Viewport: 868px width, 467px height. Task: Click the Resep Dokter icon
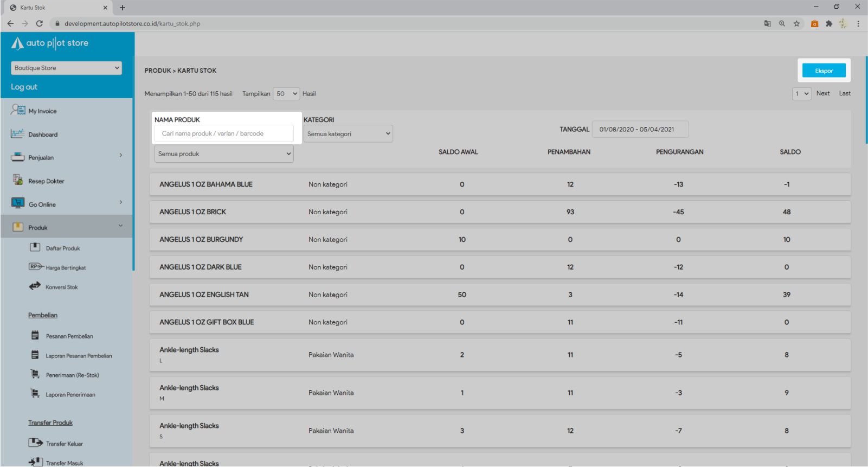pos(18,180)
